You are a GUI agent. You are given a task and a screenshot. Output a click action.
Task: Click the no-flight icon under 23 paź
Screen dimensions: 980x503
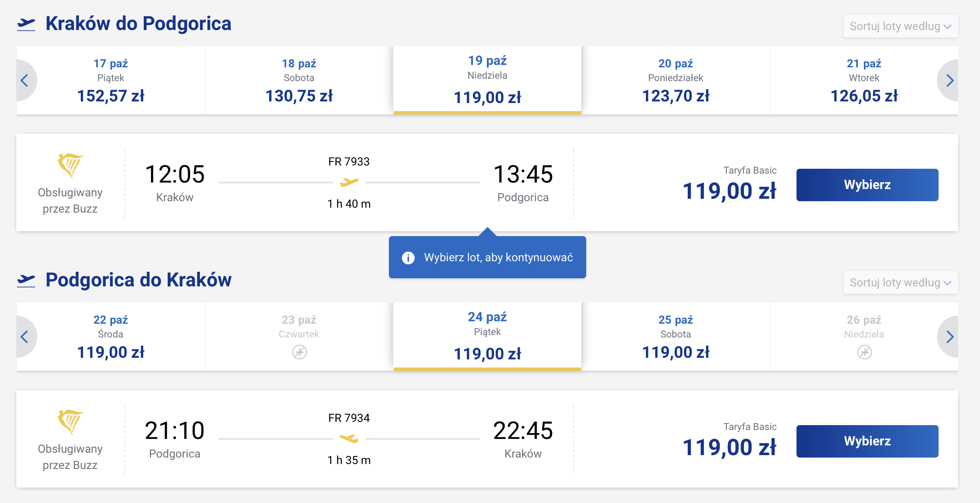point(299,352)
